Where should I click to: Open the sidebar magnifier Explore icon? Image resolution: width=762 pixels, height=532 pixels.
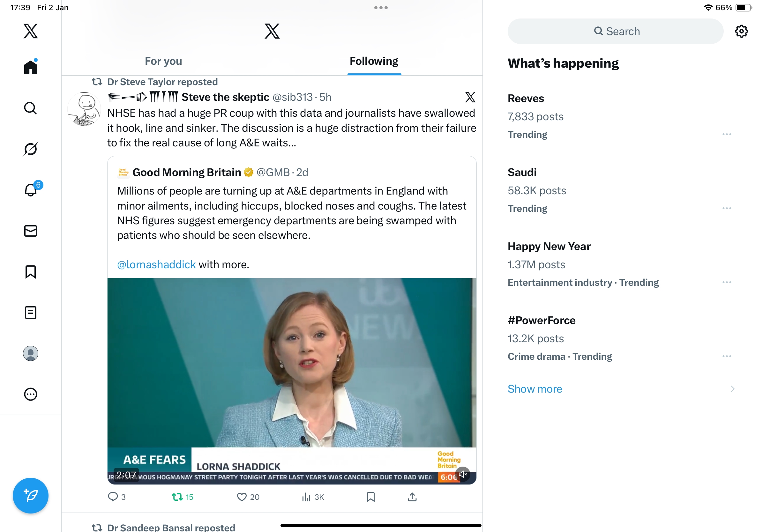tap(31, 108)
